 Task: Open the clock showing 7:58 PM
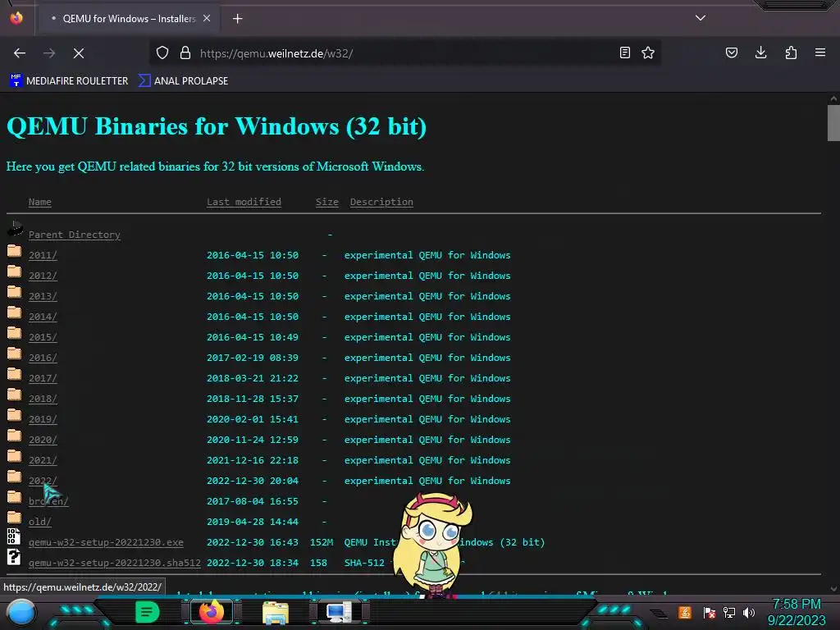(796, 612)
